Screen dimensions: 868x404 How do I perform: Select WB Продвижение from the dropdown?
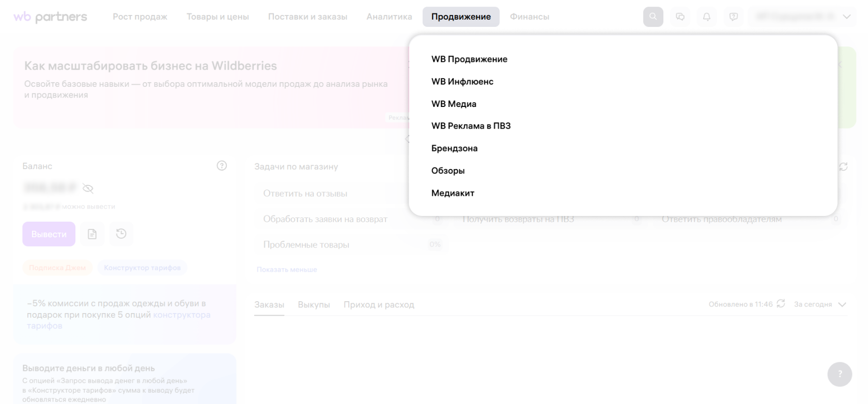[x=469, y=59]
